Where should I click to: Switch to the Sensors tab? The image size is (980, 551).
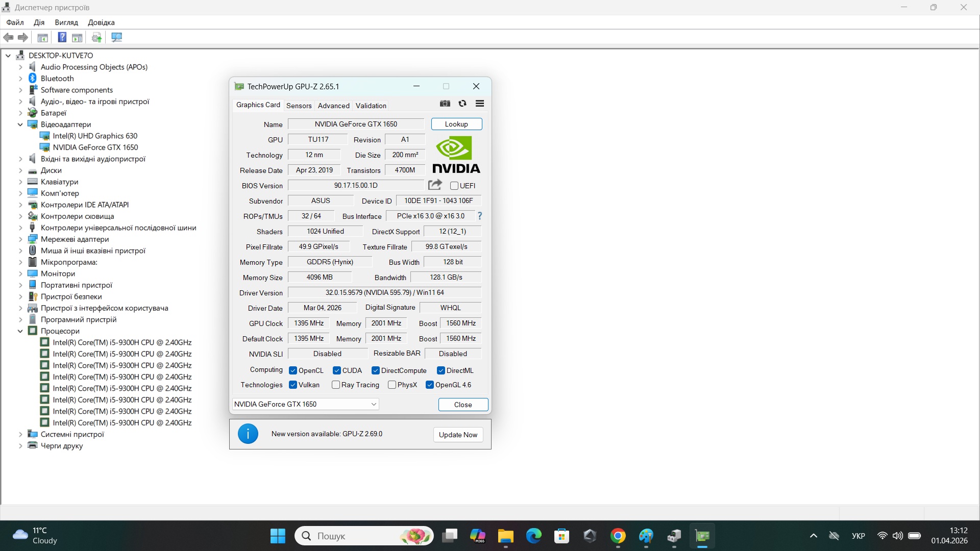pyautogui.click(x=299, y=106)
